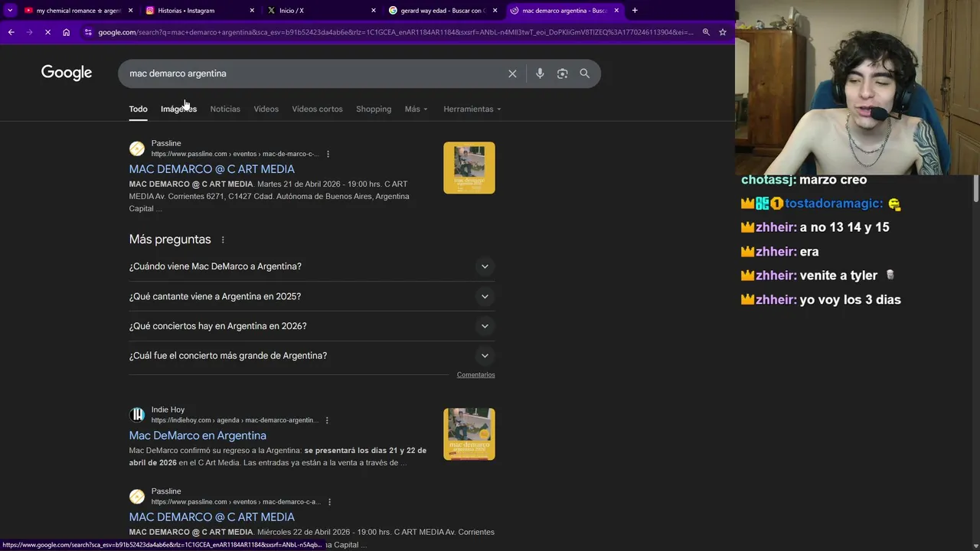Open first Passline result thumbnail image
This screenshot has height=551, width=980.
pyautogui.click(x=469, y=168)
